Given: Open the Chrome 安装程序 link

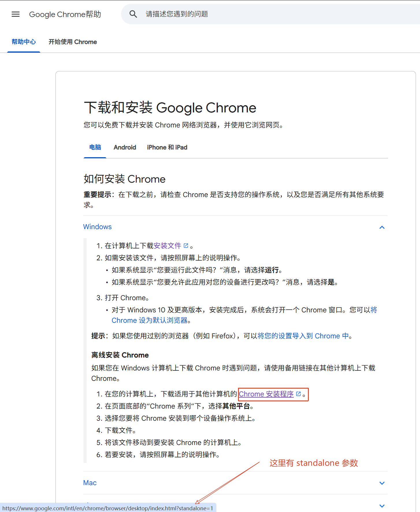Looking at the screenshot, I should 266,394.
